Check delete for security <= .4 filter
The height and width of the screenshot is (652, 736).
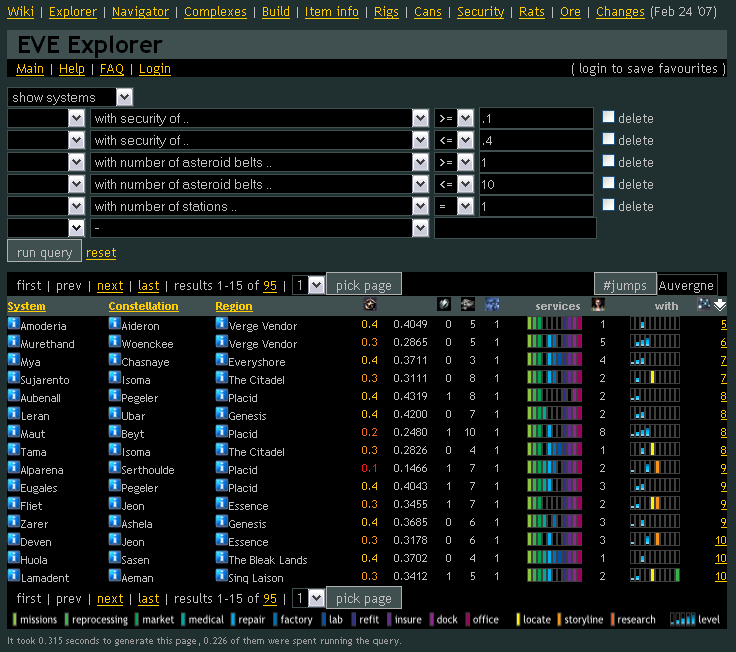[608, 139]
